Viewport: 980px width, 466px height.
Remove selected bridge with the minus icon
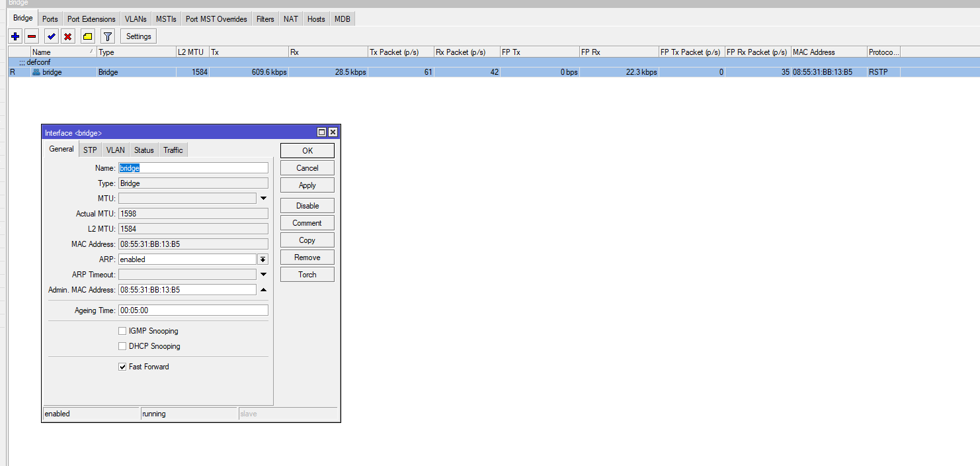click(32, 36)
